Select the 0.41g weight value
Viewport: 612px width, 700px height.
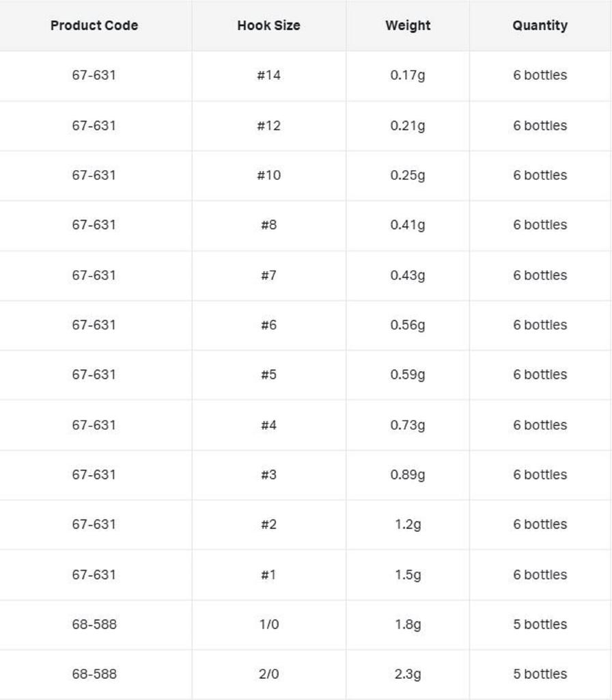coord(408,225)
